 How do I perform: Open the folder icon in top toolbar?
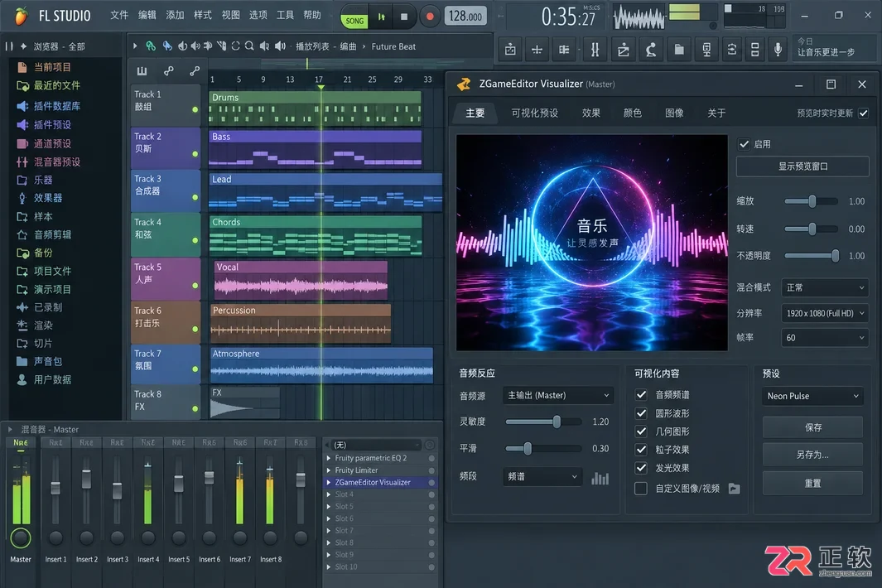click(679, 50)
